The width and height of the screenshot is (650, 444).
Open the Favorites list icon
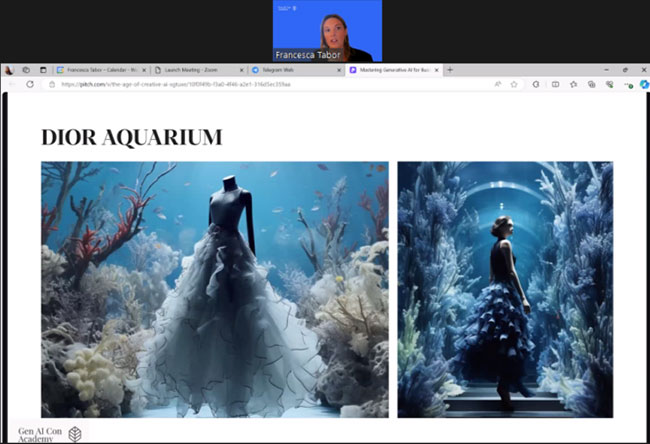574,84
